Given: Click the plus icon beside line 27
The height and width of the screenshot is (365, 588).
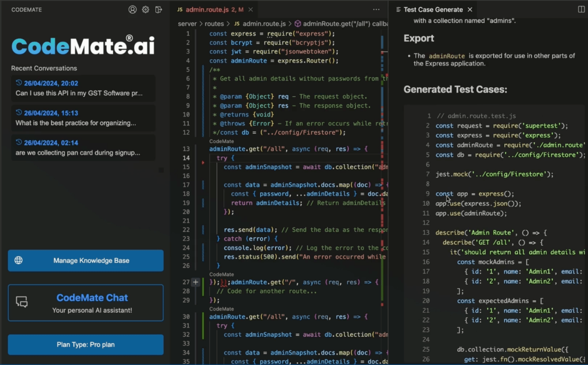Looking at the screenshot, I should 195,282.
